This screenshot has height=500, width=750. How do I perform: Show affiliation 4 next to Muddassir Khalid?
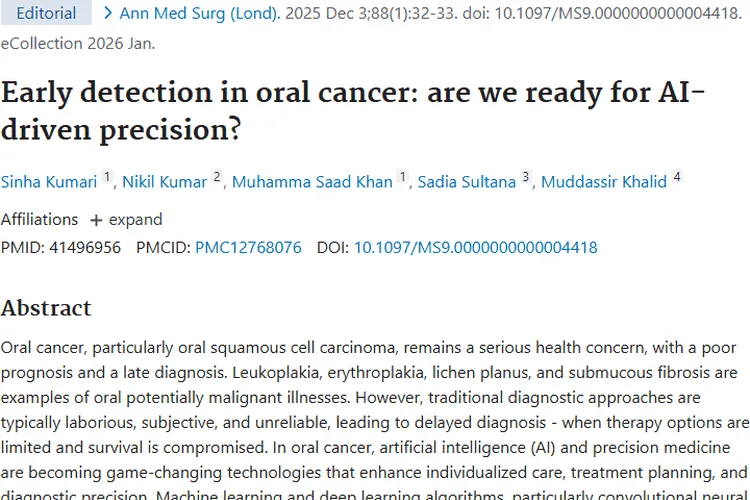[x=677, y=178]
